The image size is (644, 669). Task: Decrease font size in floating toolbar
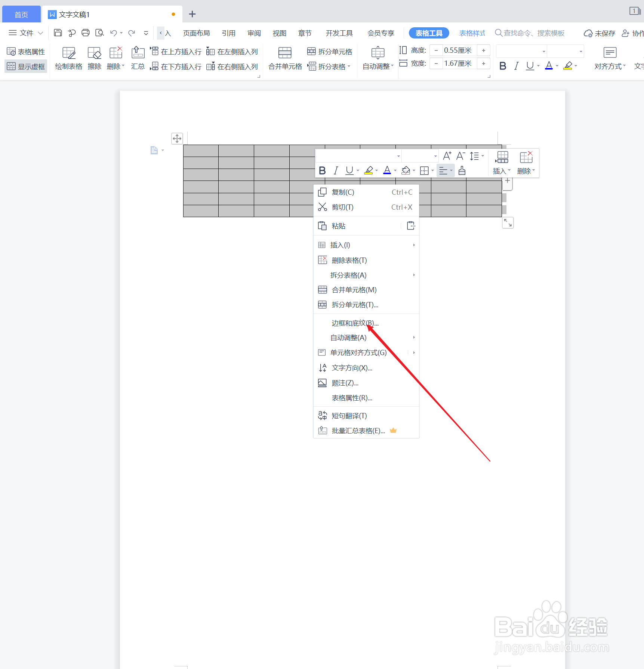point(460,156)
